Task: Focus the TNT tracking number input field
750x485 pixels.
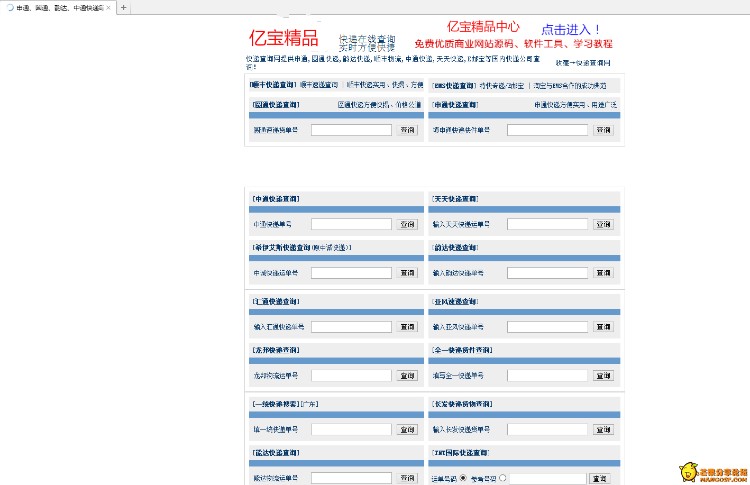Action: point(548,478)
